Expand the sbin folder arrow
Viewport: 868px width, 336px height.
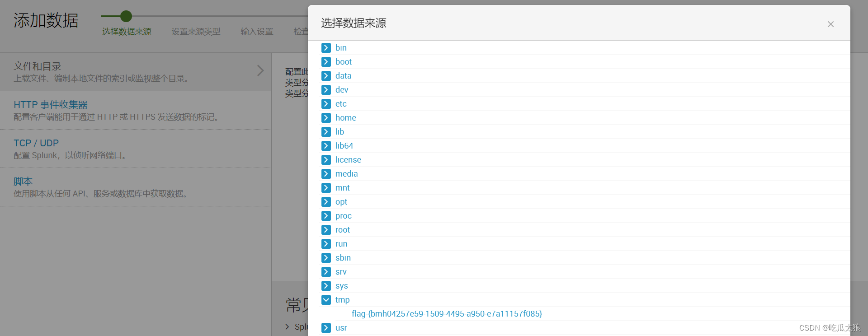pyautogui.click(x=326, y=258)
